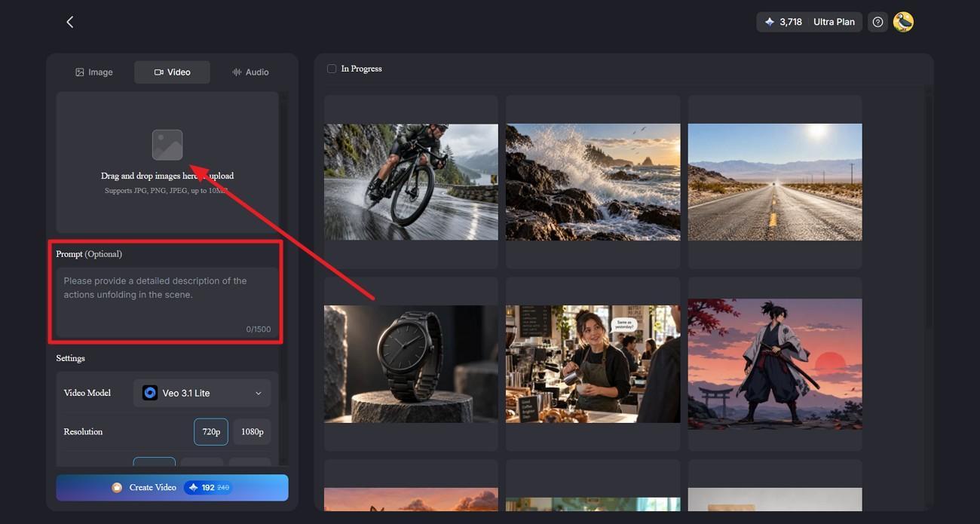Switch to the Audio tab

coord(250,72)
